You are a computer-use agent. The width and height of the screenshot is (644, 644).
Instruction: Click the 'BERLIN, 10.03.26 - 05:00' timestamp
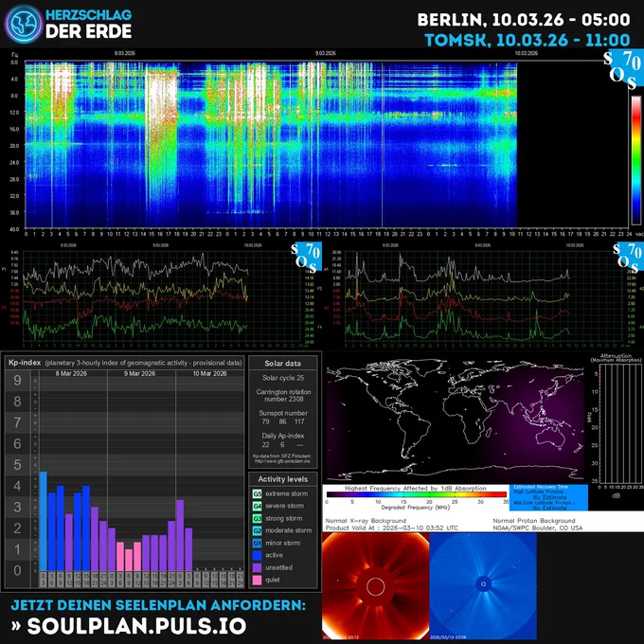(524, 20)
